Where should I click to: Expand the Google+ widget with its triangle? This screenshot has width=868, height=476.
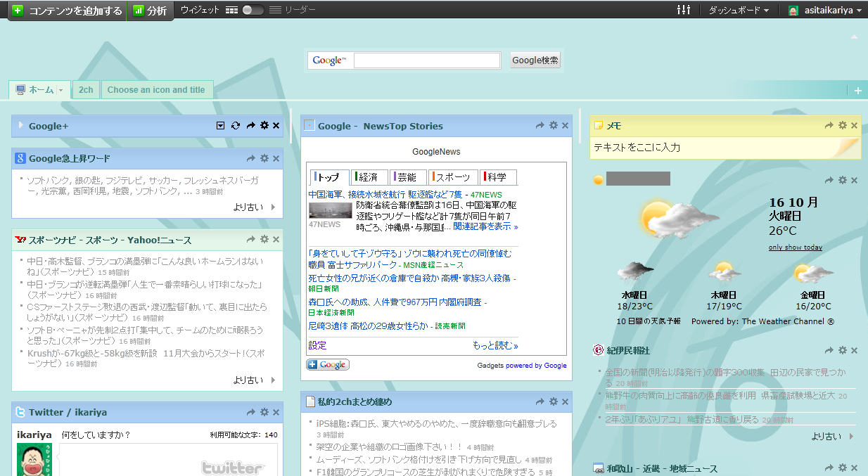pyautogui.click(x=20, y=126)
